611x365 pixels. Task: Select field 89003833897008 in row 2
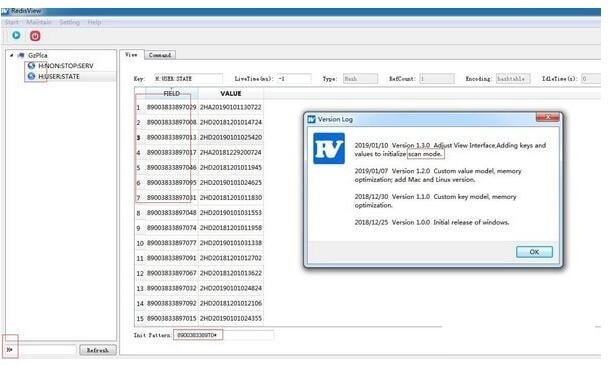pyautogui.click(x=171, y=122)
